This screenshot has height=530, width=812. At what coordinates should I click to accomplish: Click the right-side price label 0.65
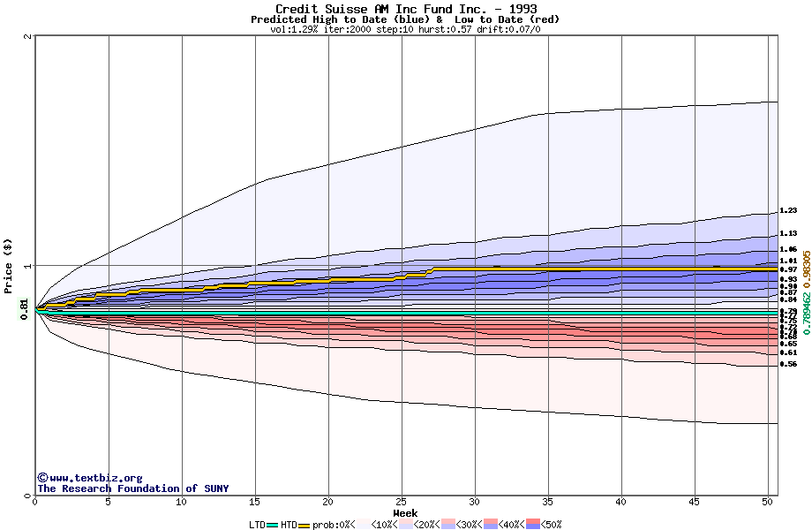788,344
